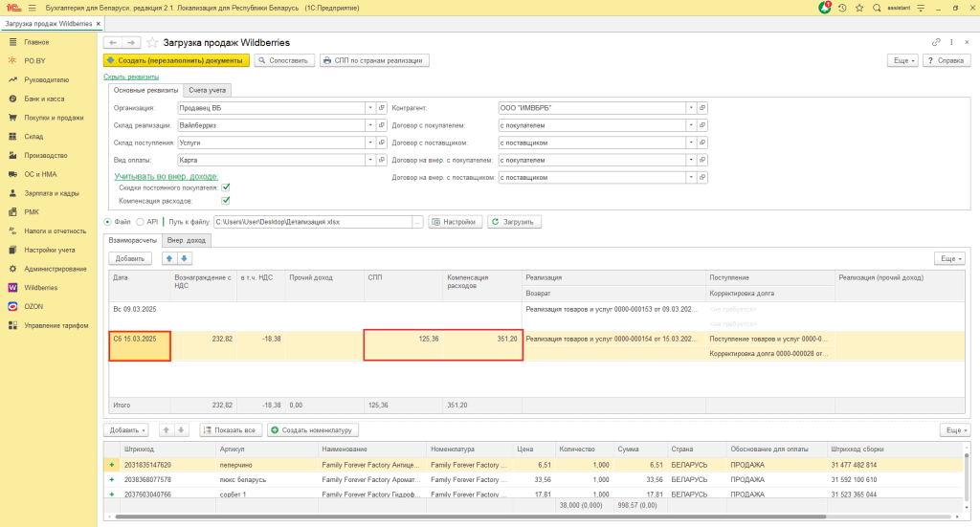The image size is (980, 527).
Task: Go forward with the right arrow
Action: pyautogui.click(x=131, y=42)
